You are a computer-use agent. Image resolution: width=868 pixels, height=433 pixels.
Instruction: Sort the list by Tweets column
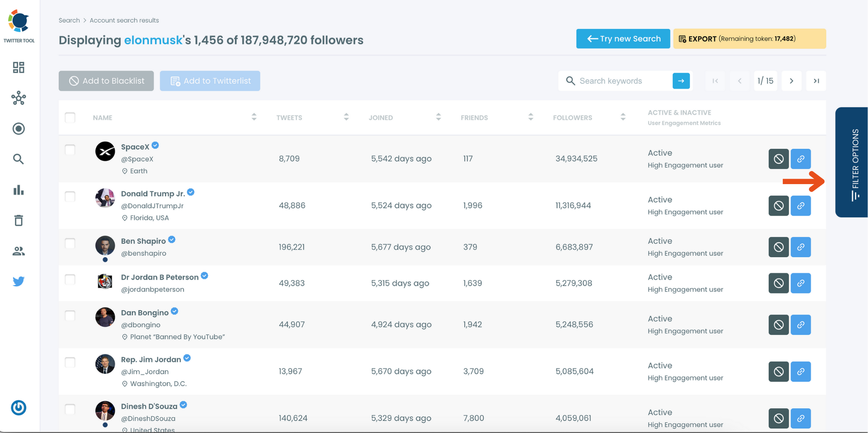[346, 117]
